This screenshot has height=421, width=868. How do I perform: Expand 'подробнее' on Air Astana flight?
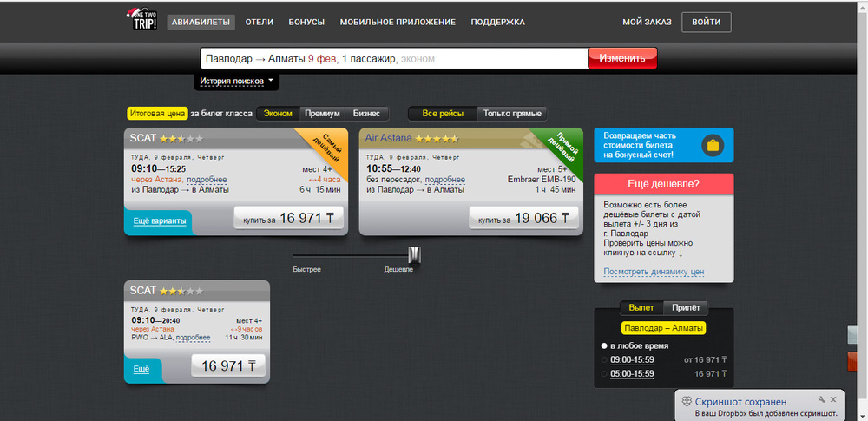click(x=445, y=180)
